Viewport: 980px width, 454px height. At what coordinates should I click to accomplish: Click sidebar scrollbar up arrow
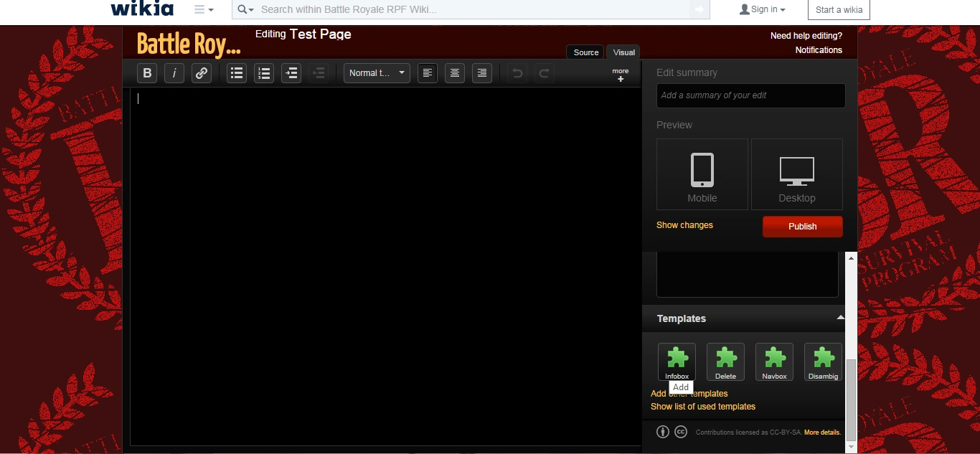852,257
